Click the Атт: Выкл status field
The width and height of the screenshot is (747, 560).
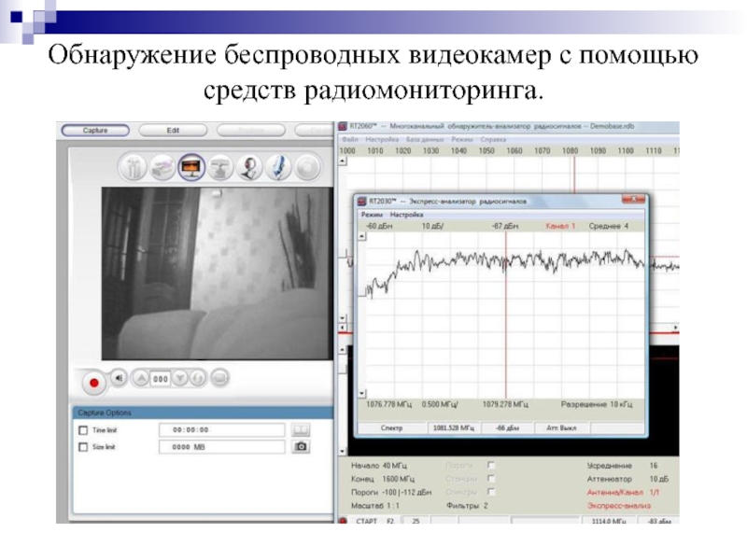562,428
